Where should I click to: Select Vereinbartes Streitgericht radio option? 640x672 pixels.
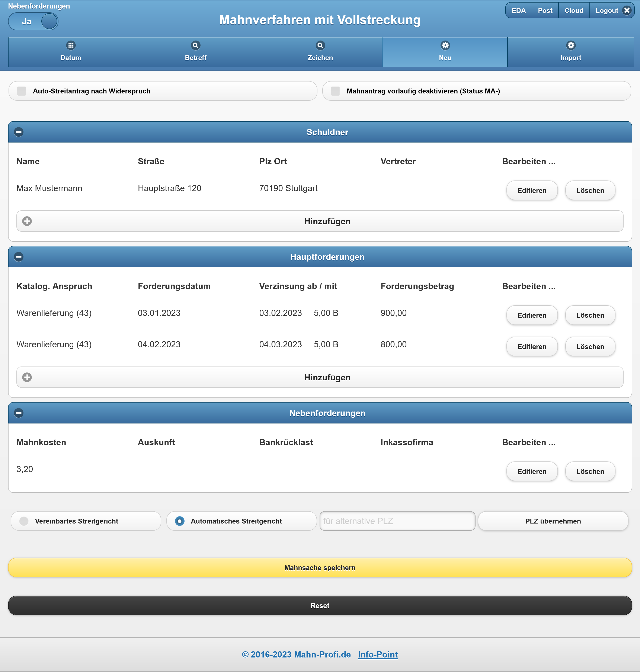[24, 521]
